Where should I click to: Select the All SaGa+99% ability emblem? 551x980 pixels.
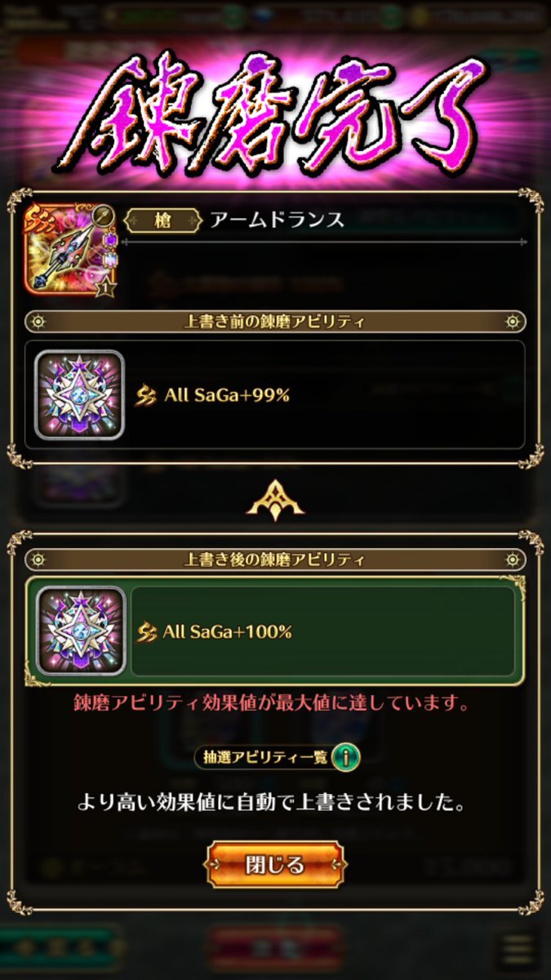(79, 395)
